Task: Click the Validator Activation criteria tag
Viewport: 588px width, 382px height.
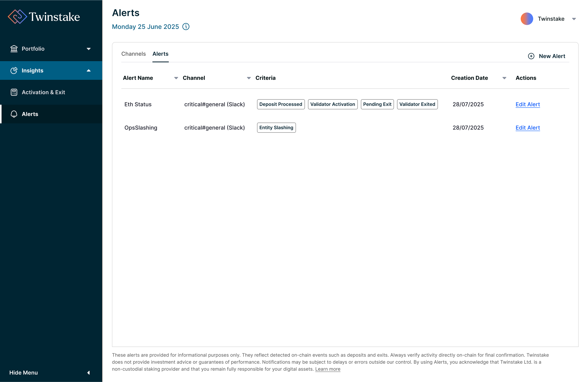Action: click(x=333, y=104)
